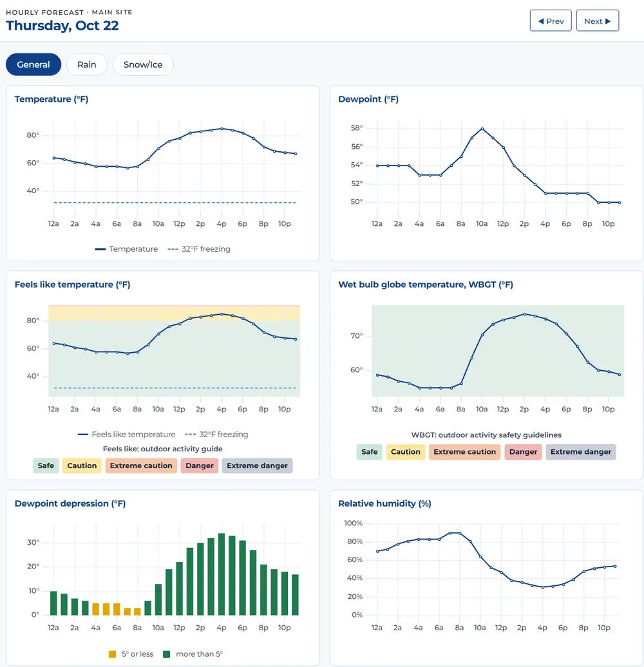Toggle Temperature legend line in Temperature chart
Image resolution: width=644 pixels, height=667 pixels.
(x=126, y=249)
